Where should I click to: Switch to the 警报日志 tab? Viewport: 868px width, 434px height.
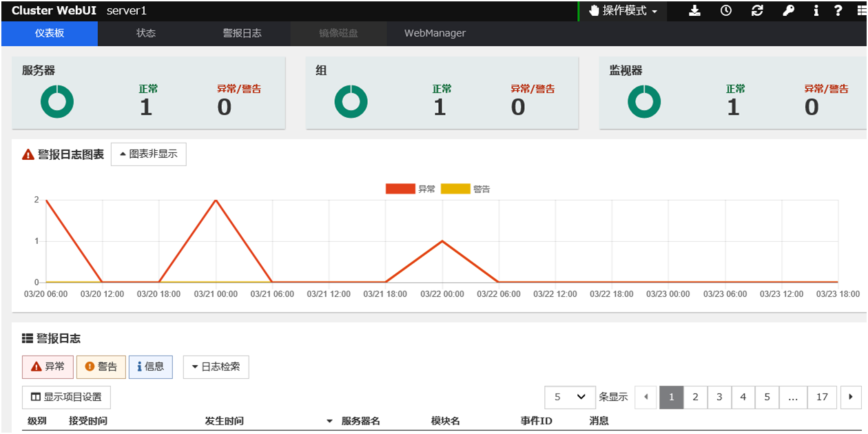point(242,33)
